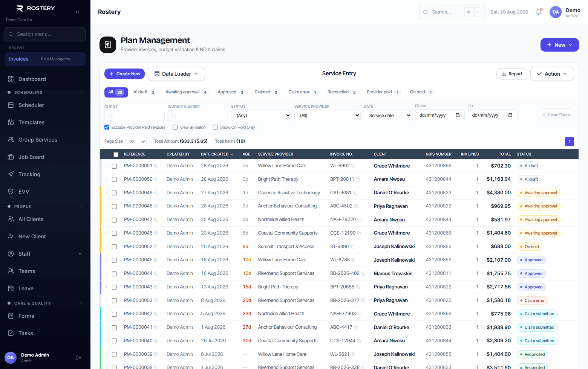588x369 pixels.
Task: Change the Page Size dropdown
Action: pos(136,142)
